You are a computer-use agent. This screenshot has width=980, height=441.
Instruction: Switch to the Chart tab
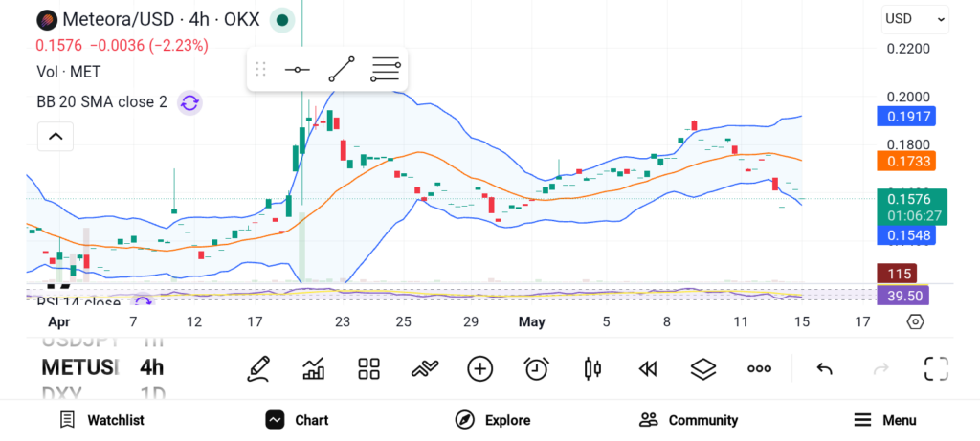coord(297,420)
